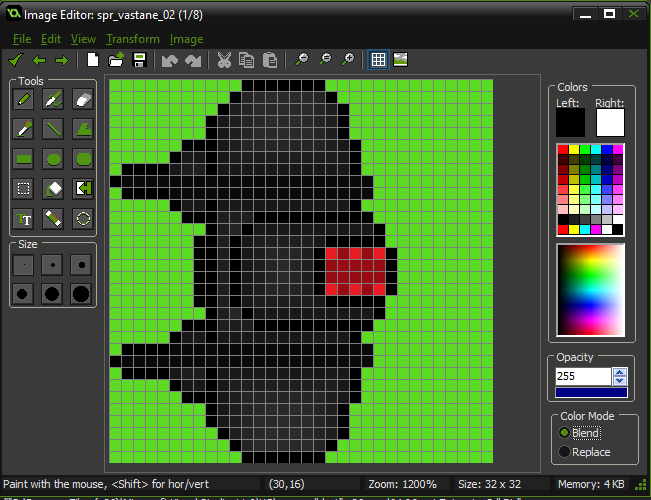Choose the fourth brush size dot
This screenshot has height=500, width=651.
click(x=23, y=294)
